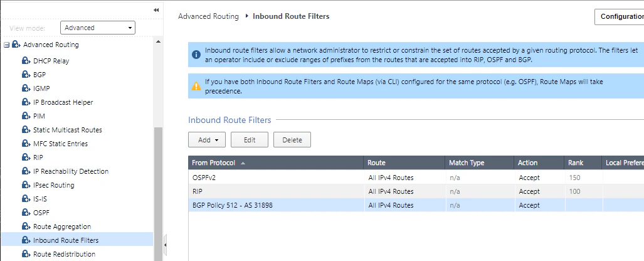Collapse the Advanced Routing tree node
Viewport: 644px width, 261px height.
pos(6,45)
